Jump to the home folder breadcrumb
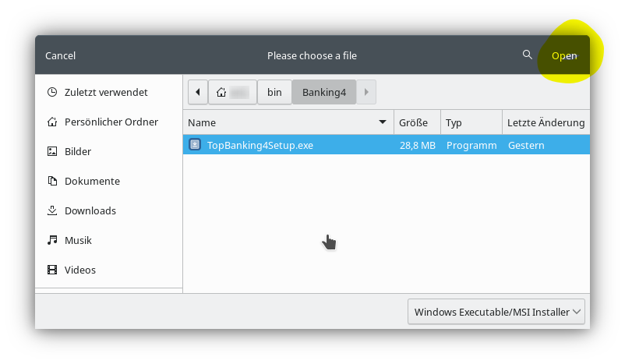This screenshot has width=625, height=364. tap(232, 92)
